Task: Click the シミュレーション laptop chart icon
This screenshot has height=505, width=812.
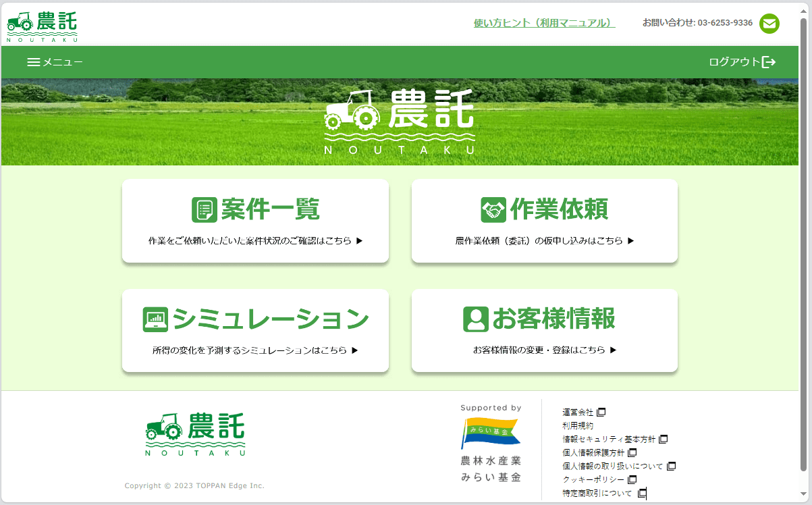Action: coord(155,319)
